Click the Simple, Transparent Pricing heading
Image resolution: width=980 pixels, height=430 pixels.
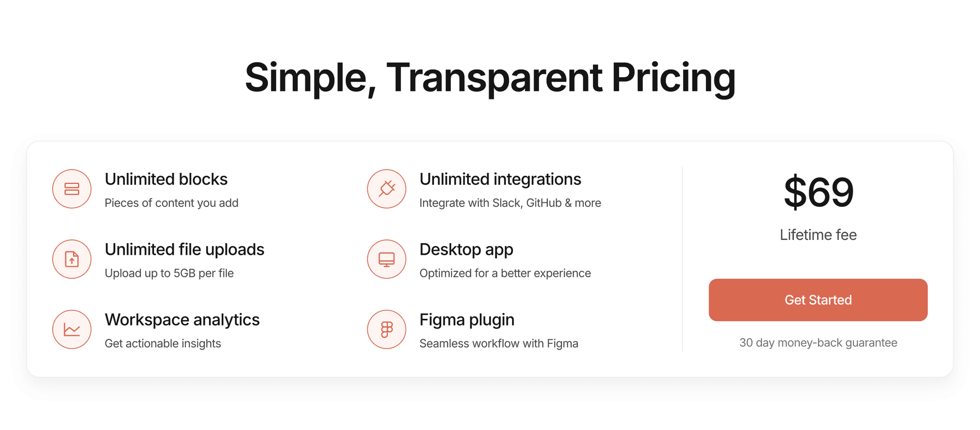pos(490,77)
